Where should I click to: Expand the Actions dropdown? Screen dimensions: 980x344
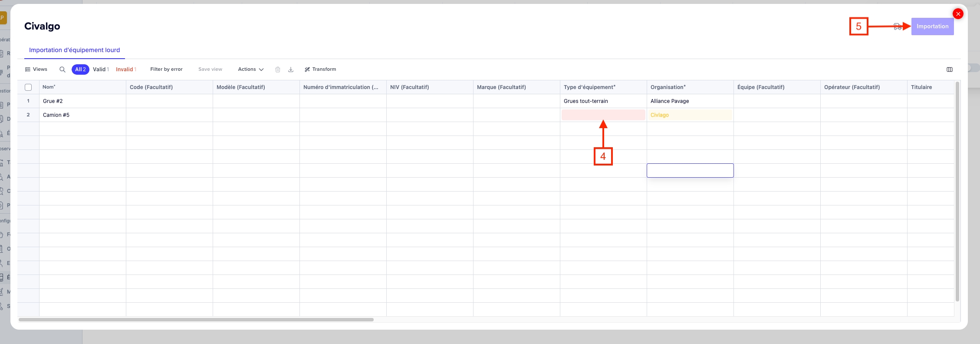(x=250, y=69)
